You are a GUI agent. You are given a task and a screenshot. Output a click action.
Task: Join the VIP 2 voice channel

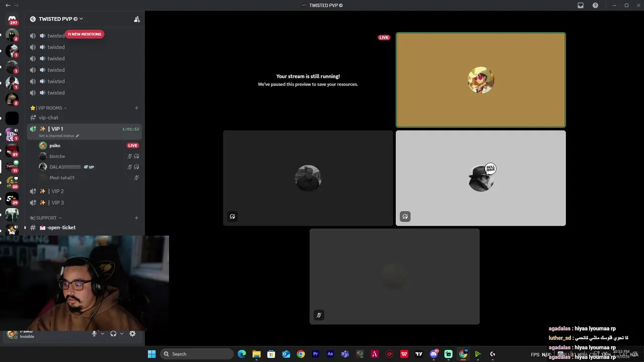point(84,191)
